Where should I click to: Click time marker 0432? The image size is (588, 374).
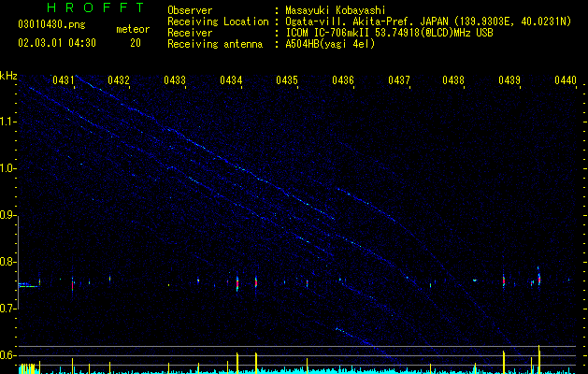119,79
